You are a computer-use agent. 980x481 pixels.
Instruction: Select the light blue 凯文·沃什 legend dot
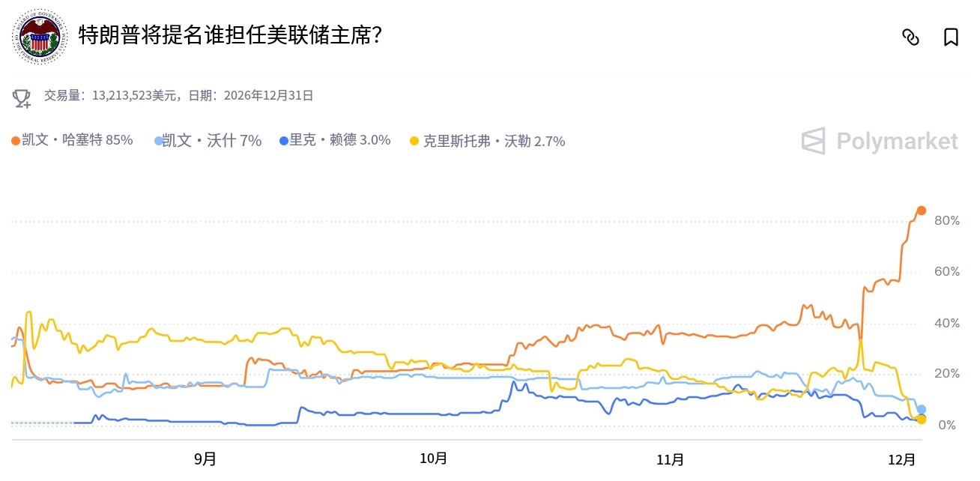point(159,140)
